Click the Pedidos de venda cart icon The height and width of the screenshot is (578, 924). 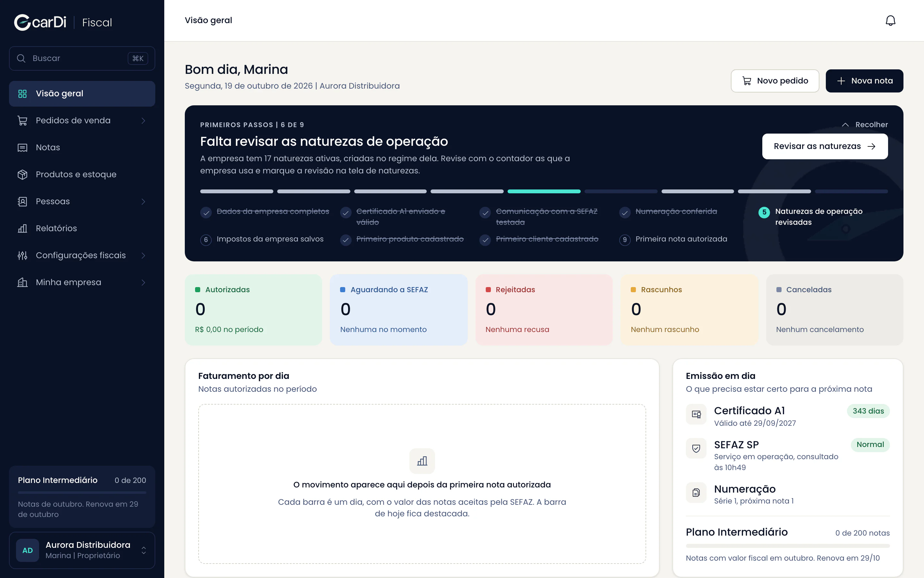[x=22, y=121]
